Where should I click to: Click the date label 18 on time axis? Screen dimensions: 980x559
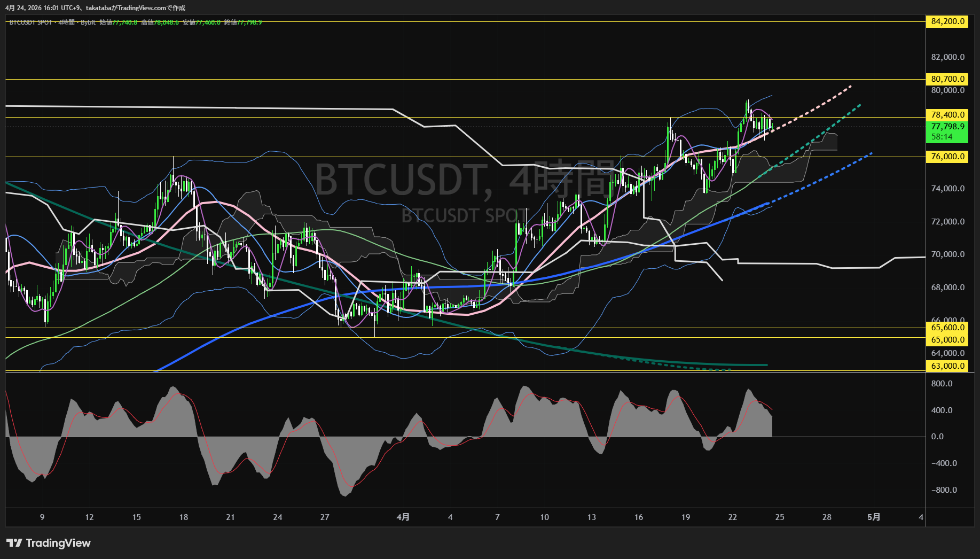[x=183, y=517]
